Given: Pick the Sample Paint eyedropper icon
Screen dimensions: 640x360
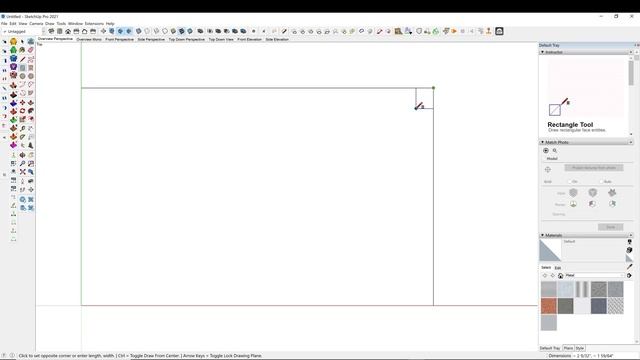Looking at the screenshot, I should click(629, 267).
